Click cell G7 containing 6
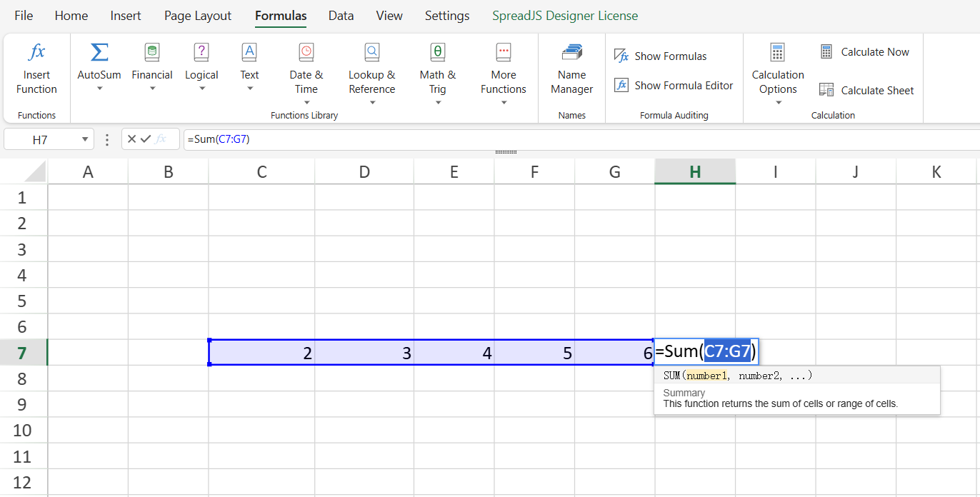This screenshot has height=497, width=980. [x=614, y=353]
